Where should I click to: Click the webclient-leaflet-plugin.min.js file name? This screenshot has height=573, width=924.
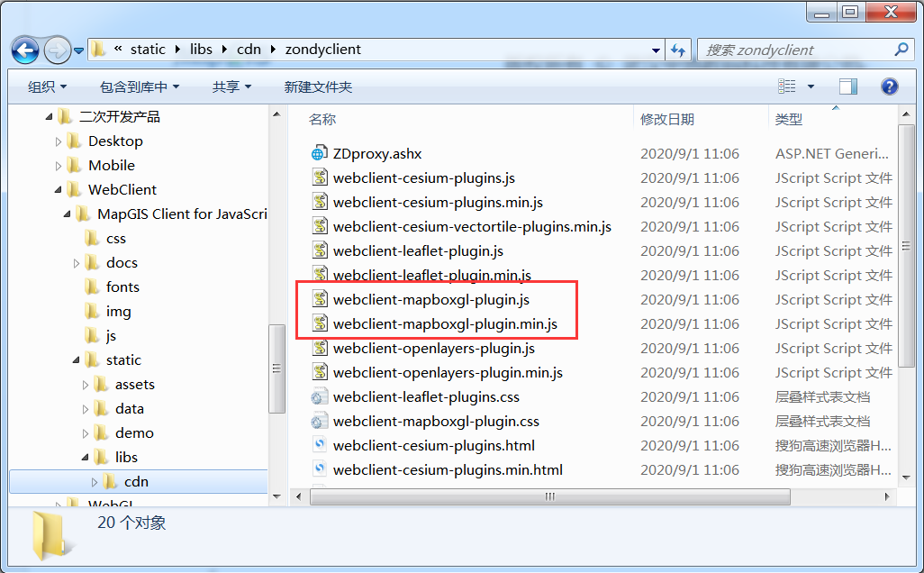click(432, 276)
